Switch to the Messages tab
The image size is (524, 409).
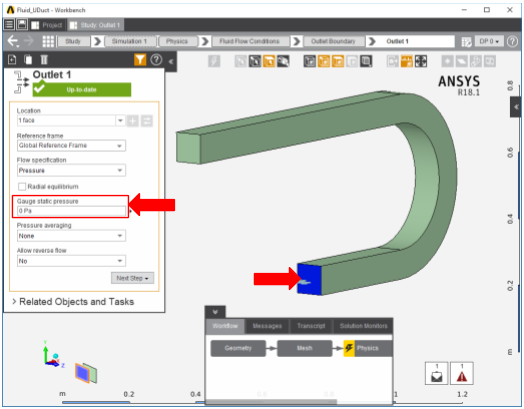point(267,326)
